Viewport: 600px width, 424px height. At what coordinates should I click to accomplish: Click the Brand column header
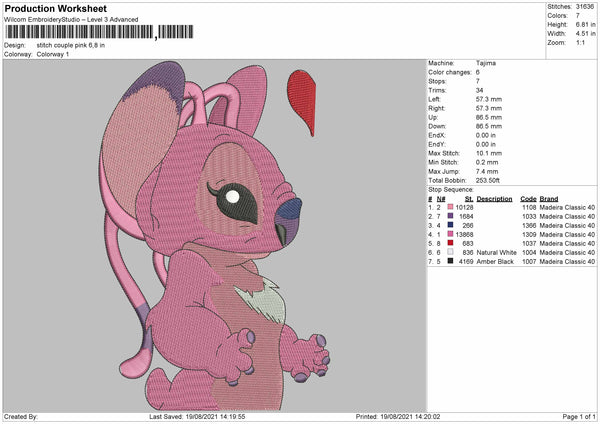coord(549,199)
